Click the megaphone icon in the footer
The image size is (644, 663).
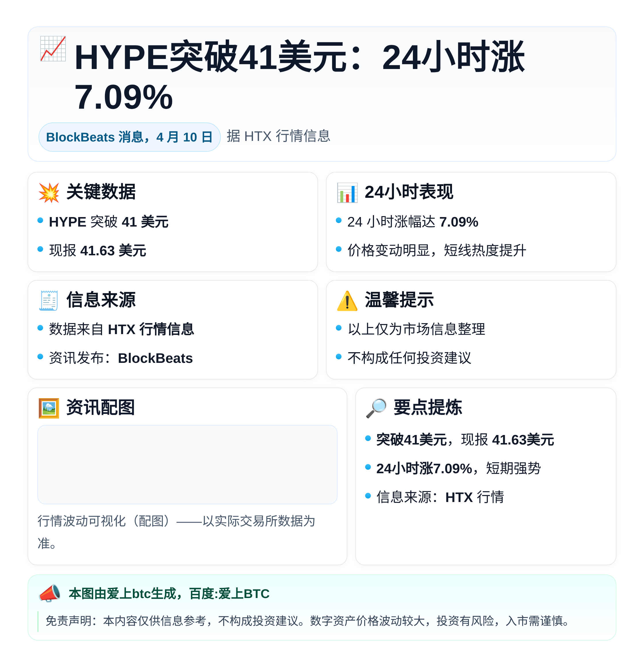50,593
